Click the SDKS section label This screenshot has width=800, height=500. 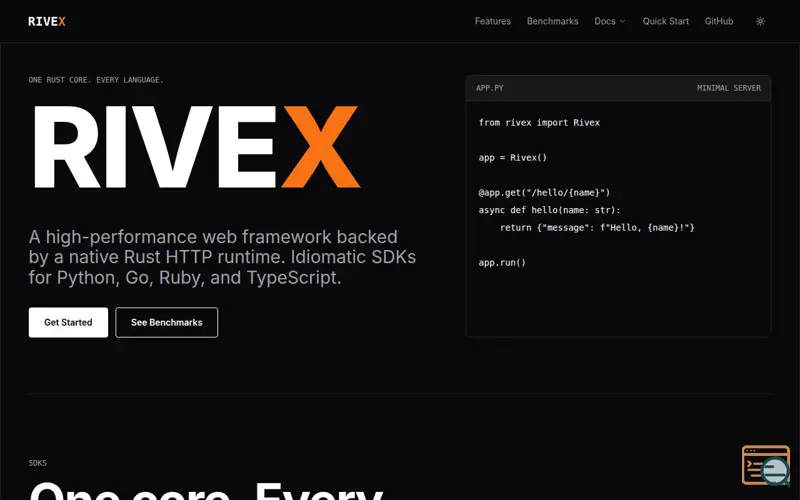pos(38,463)
